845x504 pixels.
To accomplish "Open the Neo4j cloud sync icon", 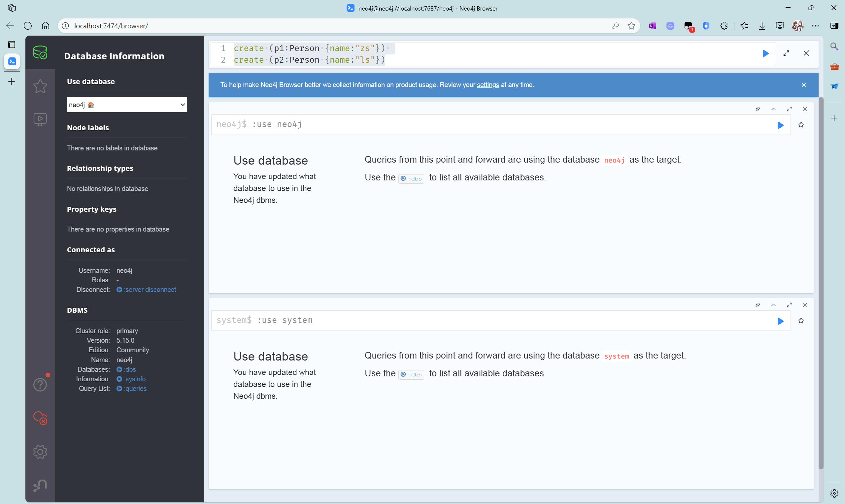I will pyautogui.click(x=40, y=418).
